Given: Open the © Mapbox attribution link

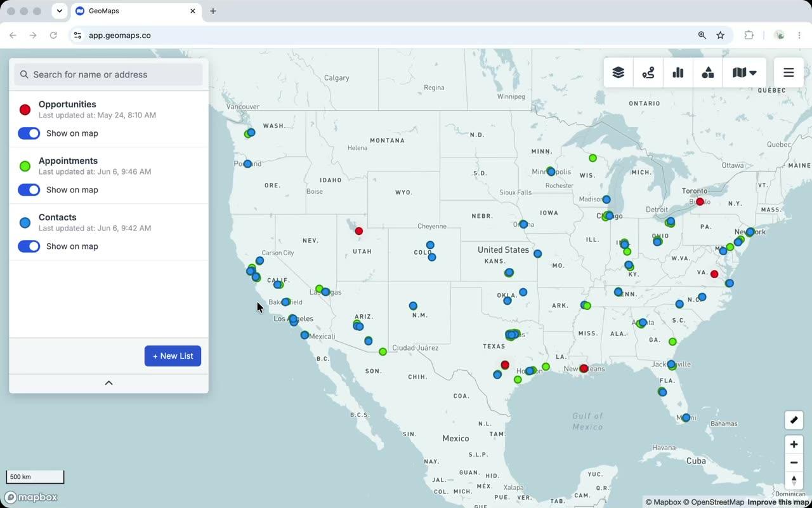Looking at the screenshot, I should [663, 502].
